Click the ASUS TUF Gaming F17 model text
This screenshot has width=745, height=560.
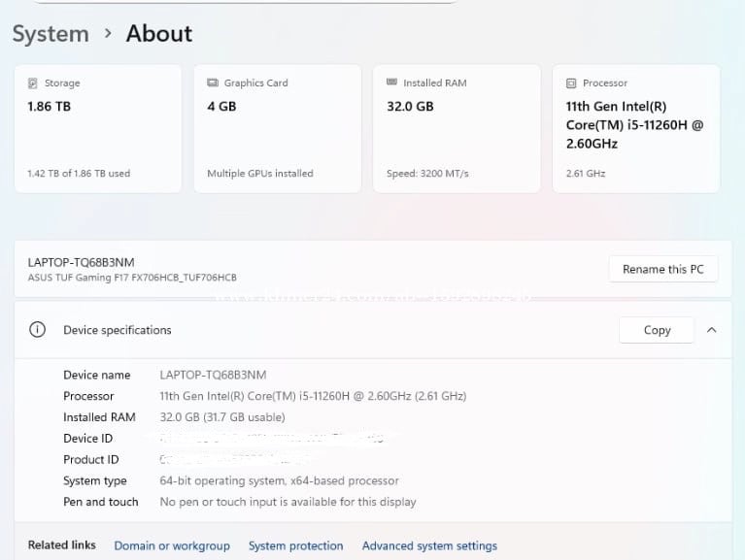[x=132, y=278]
